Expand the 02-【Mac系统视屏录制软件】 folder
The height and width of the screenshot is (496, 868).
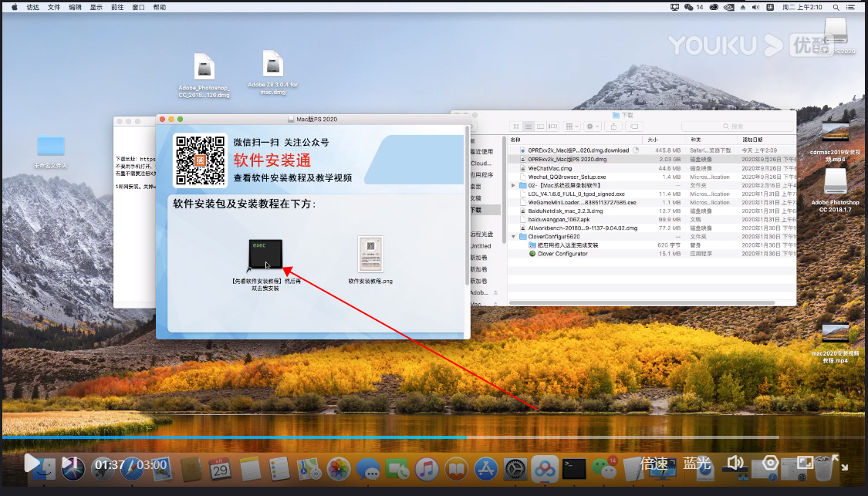513,186
